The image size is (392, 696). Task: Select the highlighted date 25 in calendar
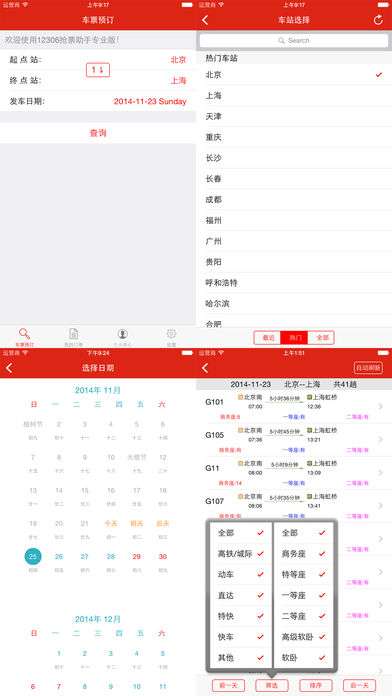pos(33,556)
